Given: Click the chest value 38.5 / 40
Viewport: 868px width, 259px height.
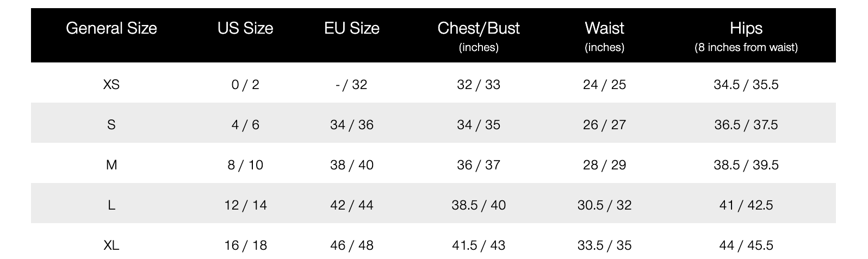Looking at the screenshot, I should click(x=479, y=205).
